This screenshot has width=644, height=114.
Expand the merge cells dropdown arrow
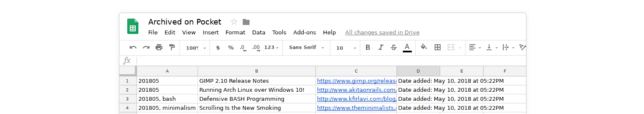coord(460,47)
